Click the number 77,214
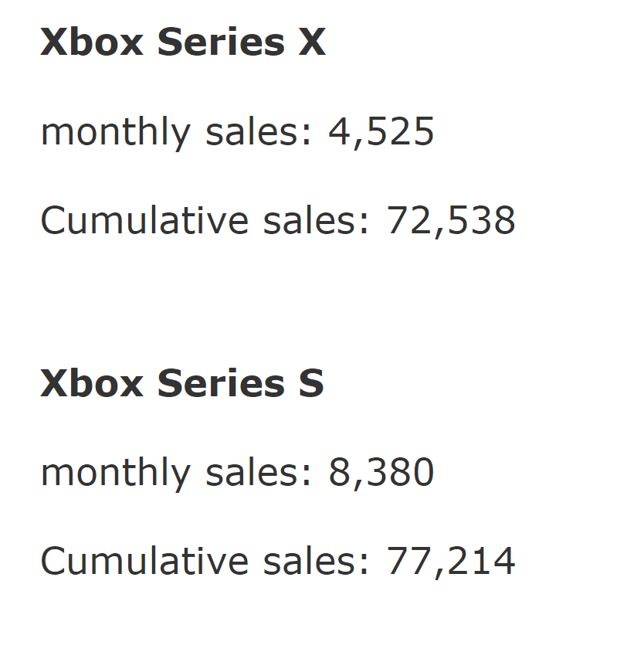Viewport: 644px width, 652px height. pyautogui.click(x=451, y=562)
